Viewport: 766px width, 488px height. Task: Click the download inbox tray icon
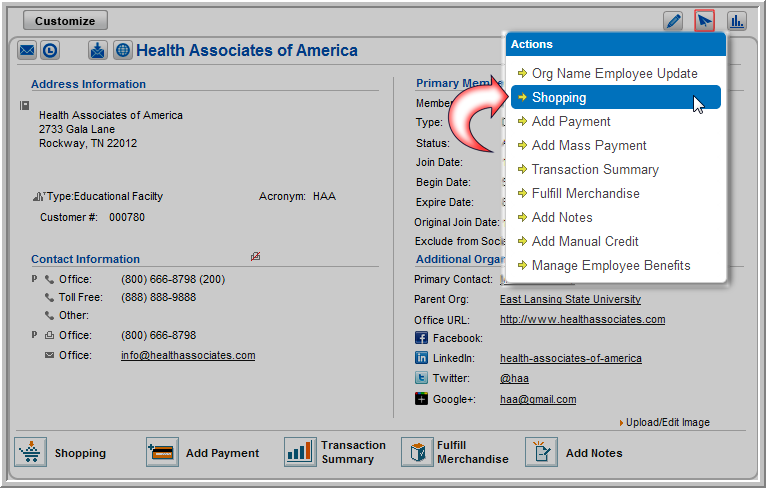click(98, 50)
